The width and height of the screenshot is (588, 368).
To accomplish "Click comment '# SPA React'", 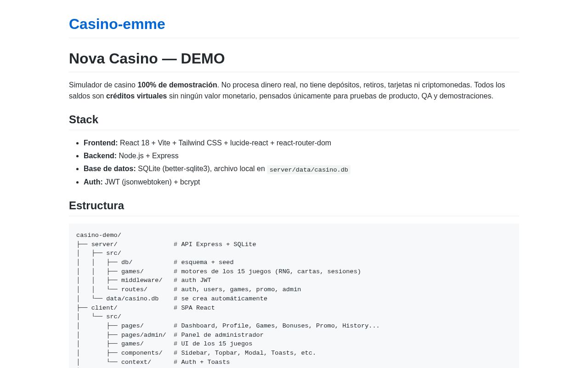I will 194,308.
